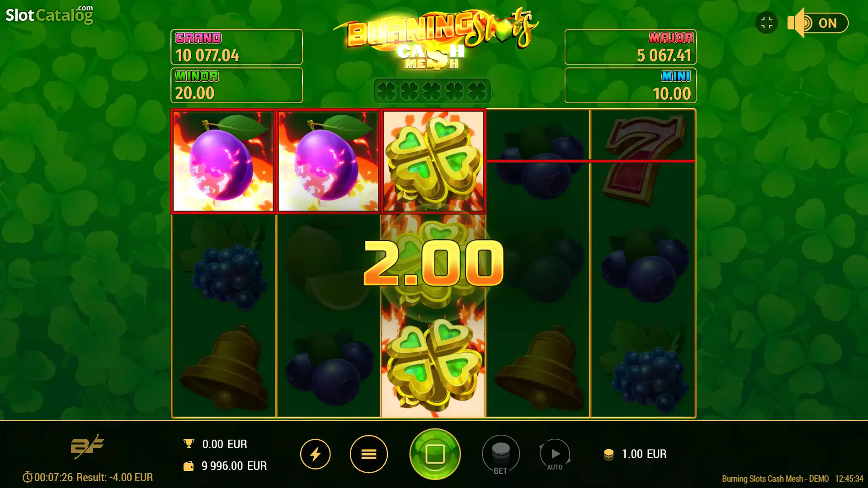
Task: Open the hamburger menu button
Action: click(x=369, y=454)
